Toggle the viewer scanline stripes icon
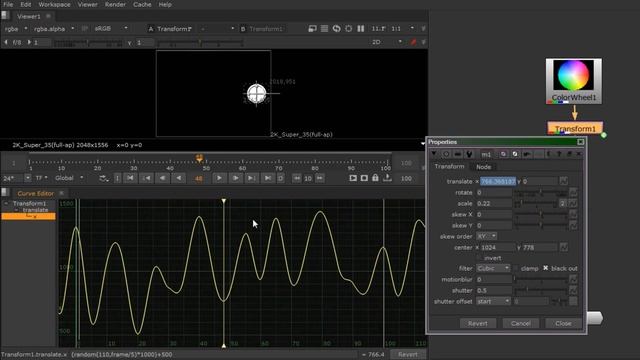 point(324,29)
